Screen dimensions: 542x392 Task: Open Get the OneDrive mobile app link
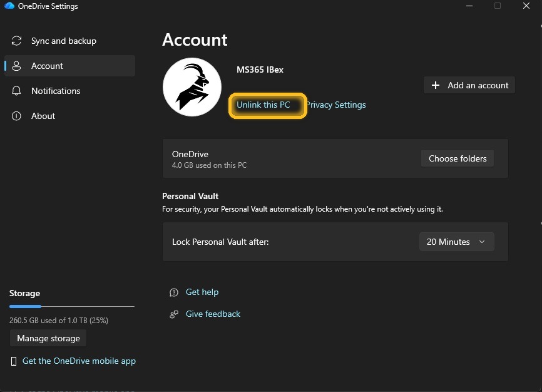[79, 361]
